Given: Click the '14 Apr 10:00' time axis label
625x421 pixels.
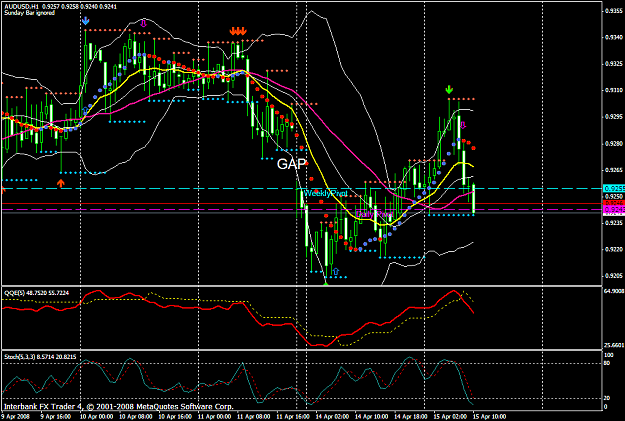Looking at the screenshot, I should [371, 417].
